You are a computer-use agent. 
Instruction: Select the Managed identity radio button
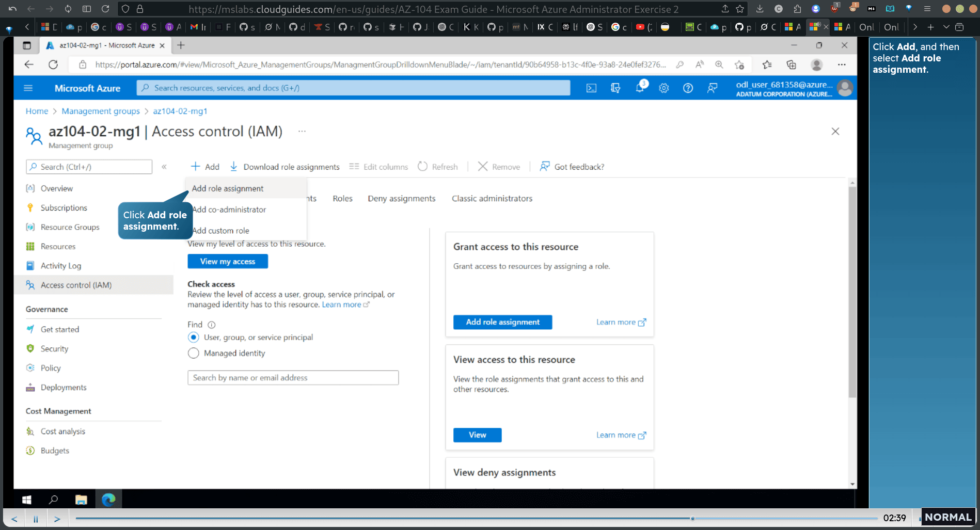click(194, 353)
